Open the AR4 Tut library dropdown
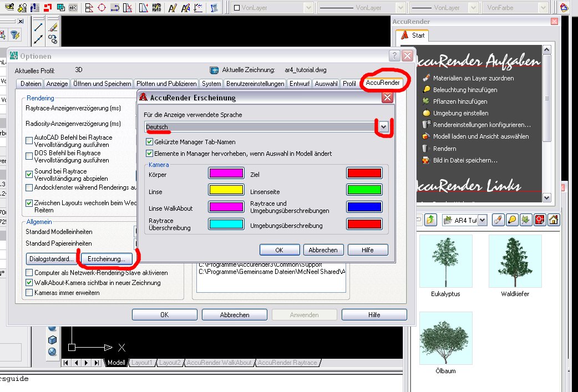The height and width of the screenshot is (392, 578). pos(482,220)
